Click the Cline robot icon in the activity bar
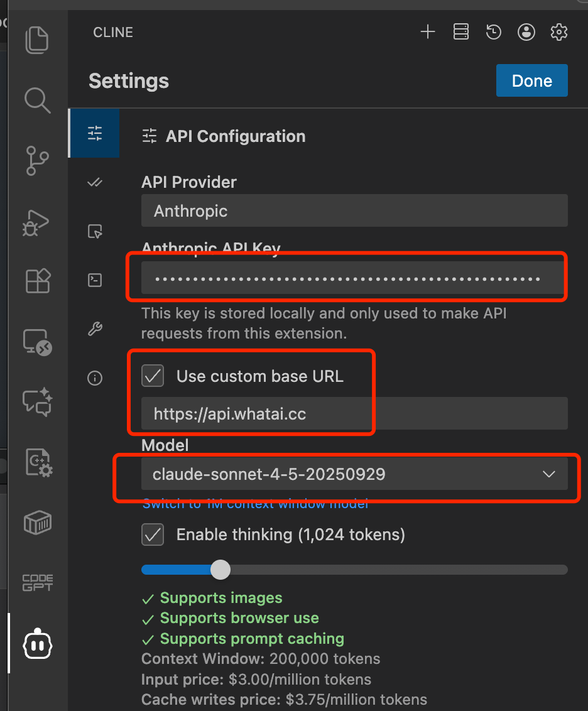This screenshot has width=588, height=711. coord(37,643)
